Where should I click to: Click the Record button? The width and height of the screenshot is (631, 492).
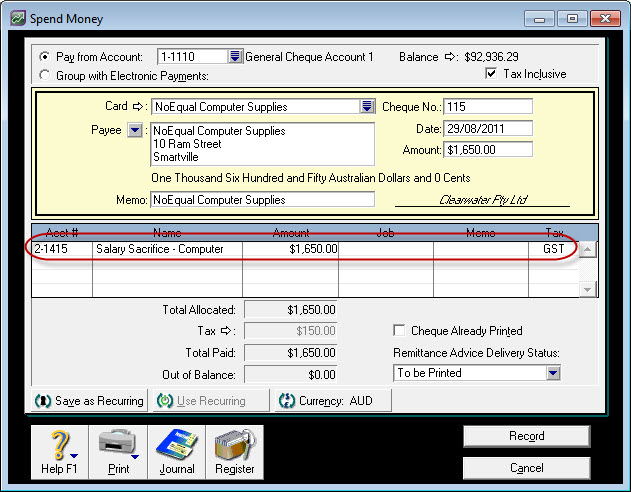pyautogui.click(x=526, y=436)
